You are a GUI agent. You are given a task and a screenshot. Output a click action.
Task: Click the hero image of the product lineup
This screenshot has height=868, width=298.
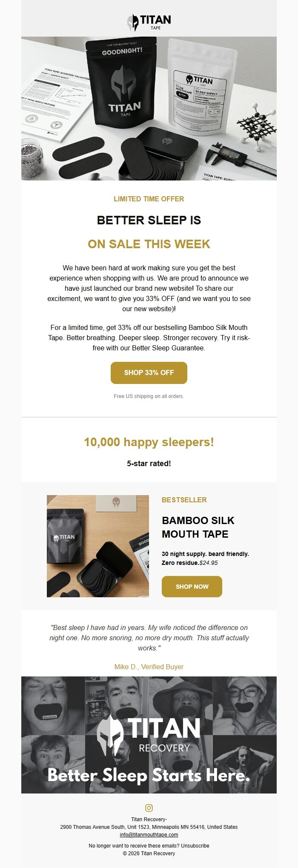(149, 109)
